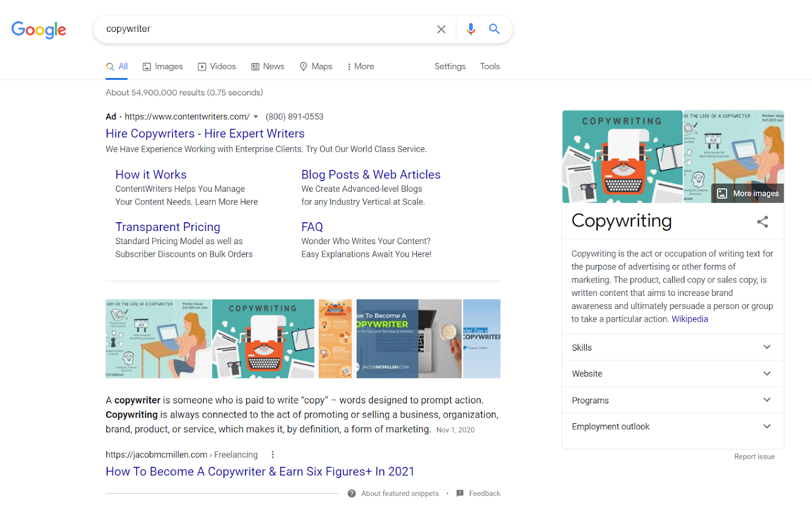The image size is (812, 509).
Task: Submit search with the magnifying glass icon
Action: coord(494,29)
